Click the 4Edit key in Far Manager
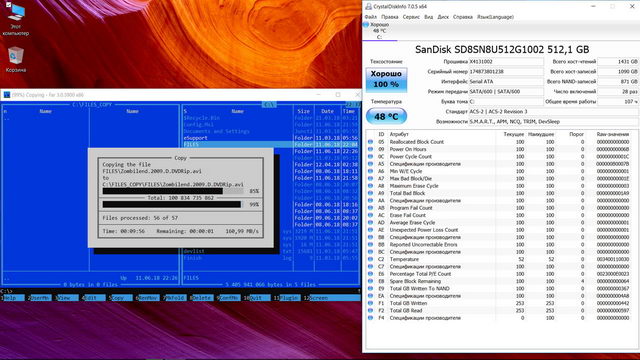640x360 pixels. point(93,298)
